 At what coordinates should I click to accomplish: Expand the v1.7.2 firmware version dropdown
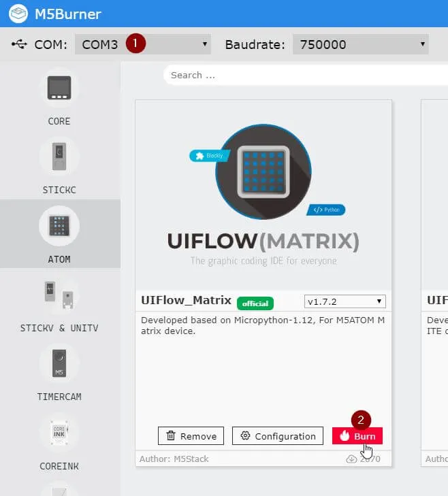click(x=345, y=301)
